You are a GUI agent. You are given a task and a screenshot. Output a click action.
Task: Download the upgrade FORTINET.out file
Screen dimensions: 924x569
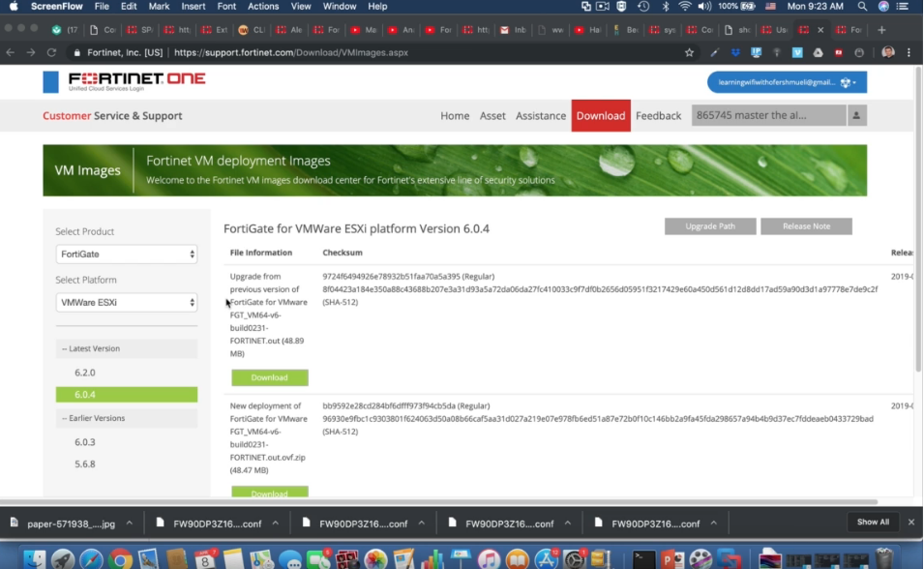pyautogui.click(x=269, y=377)
